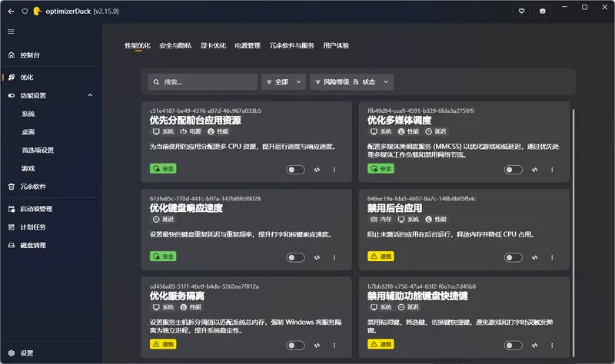
Task: Click the vertical scrollbar of the card list
Action: pos(573,233)
